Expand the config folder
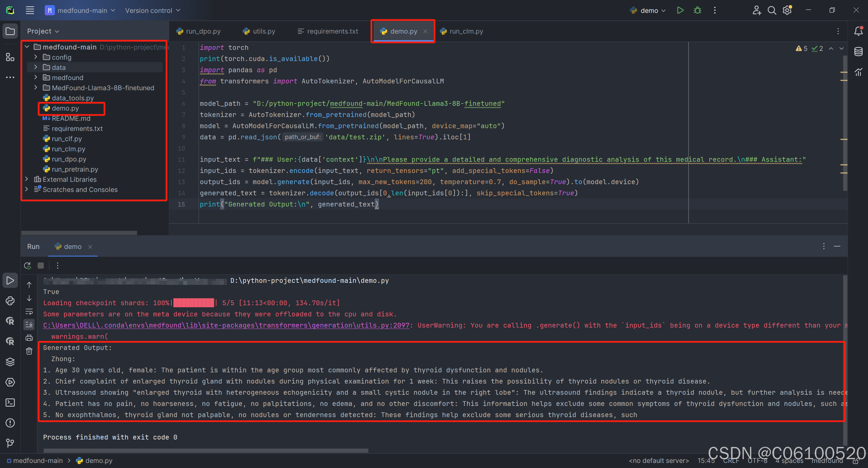 (36, 57)
